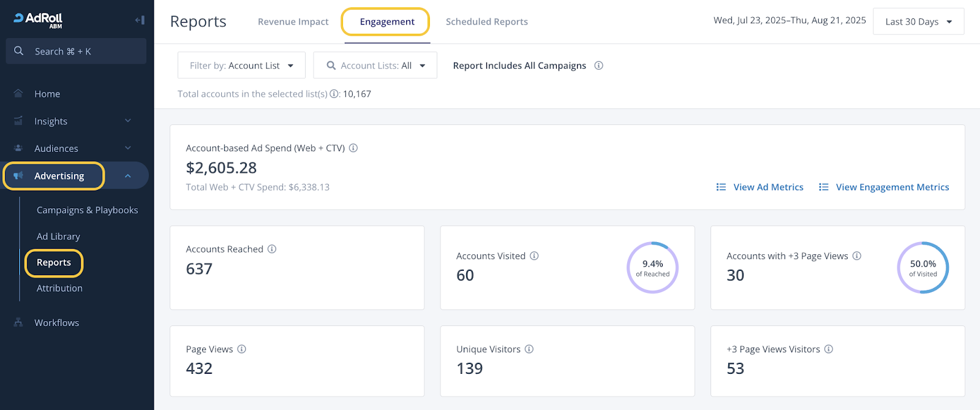Click info icon beside Account-based Ad Spend
The image size is (980, 410).
pos(353,148)
